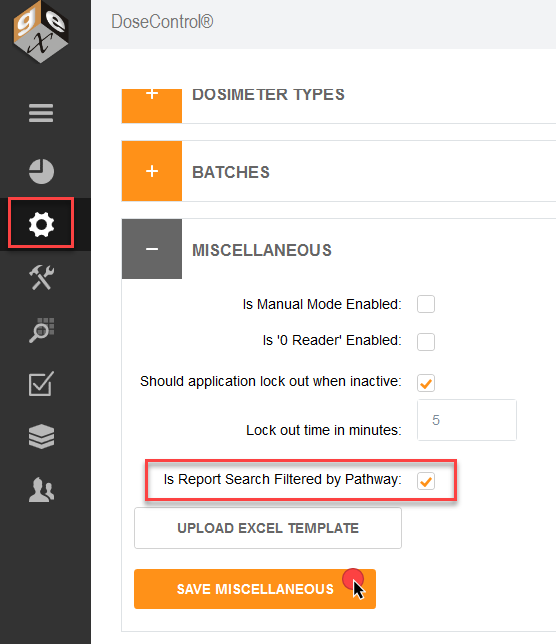Enable the Manual Mode checkbox
Screen dimensions: 556x644
point(426,304)
